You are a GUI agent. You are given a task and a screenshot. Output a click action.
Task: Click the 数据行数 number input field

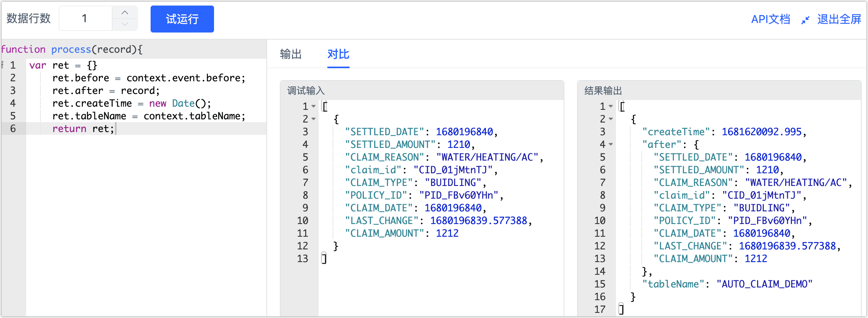point(85,19)
